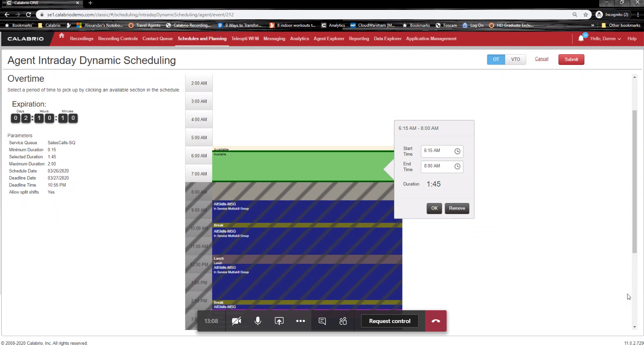Switch to the VTO toggle option

coord(515,60)
